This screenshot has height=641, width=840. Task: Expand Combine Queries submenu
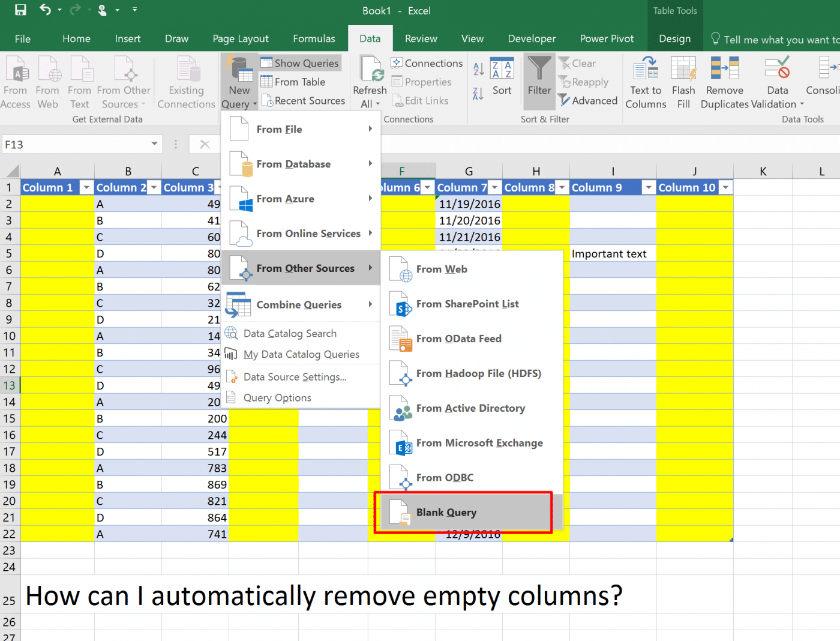(x=301, y=304)
